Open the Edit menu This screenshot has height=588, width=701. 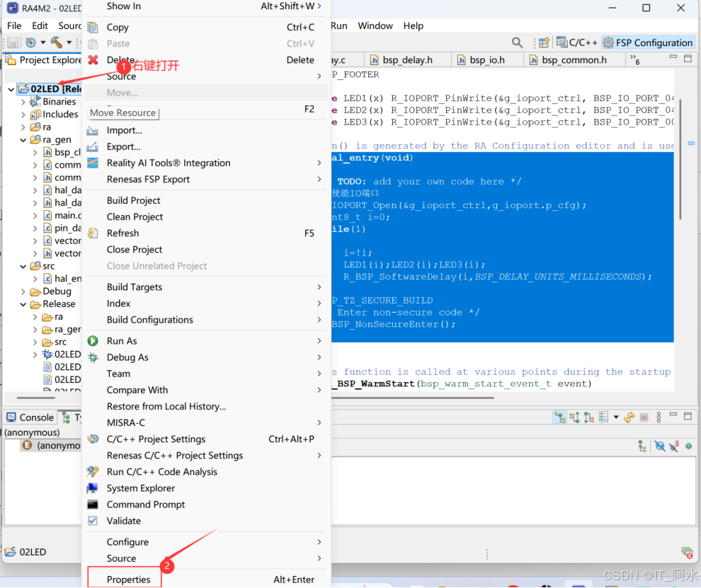point(40,26)
